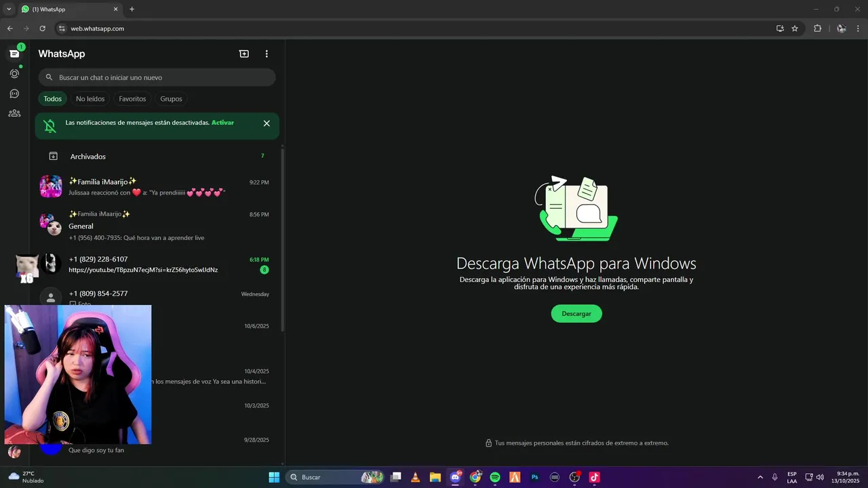868x488 pixels.
Task: Open the General community chat
Action: [x=157, y=226]
